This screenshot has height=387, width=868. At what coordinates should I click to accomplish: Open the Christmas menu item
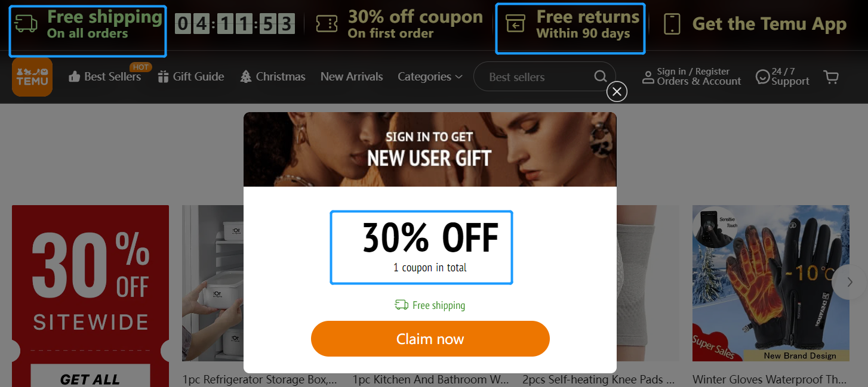tap(273, 76)
